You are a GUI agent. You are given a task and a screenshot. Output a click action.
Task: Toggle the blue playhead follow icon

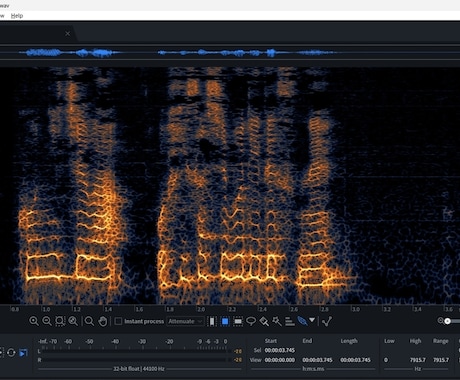[23, 353]
